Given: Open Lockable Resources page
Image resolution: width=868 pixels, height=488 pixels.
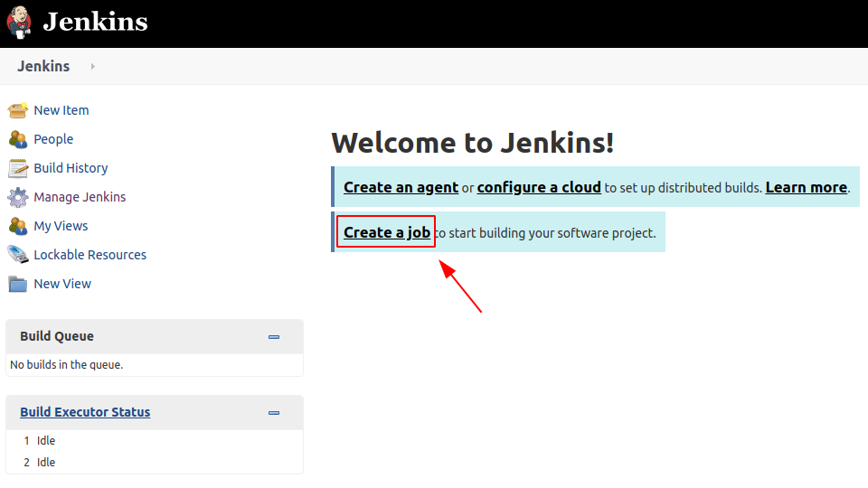Looking at the screenshot, I should click(90, 255).
